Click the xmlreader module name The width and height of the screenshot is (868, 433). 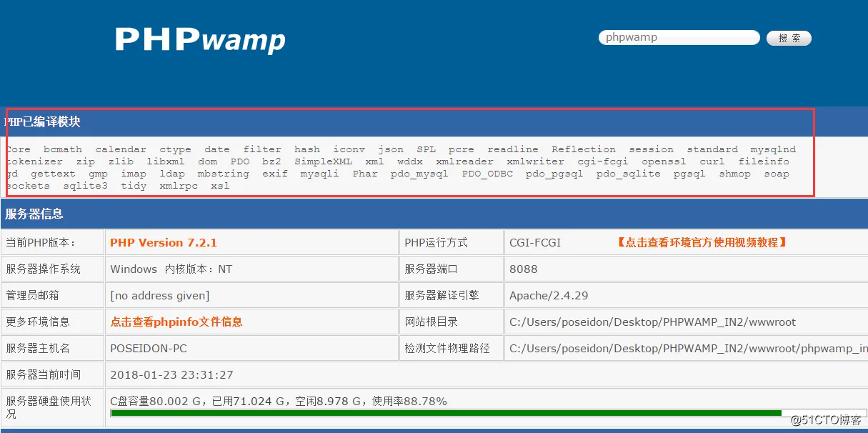tap(464, 161)
